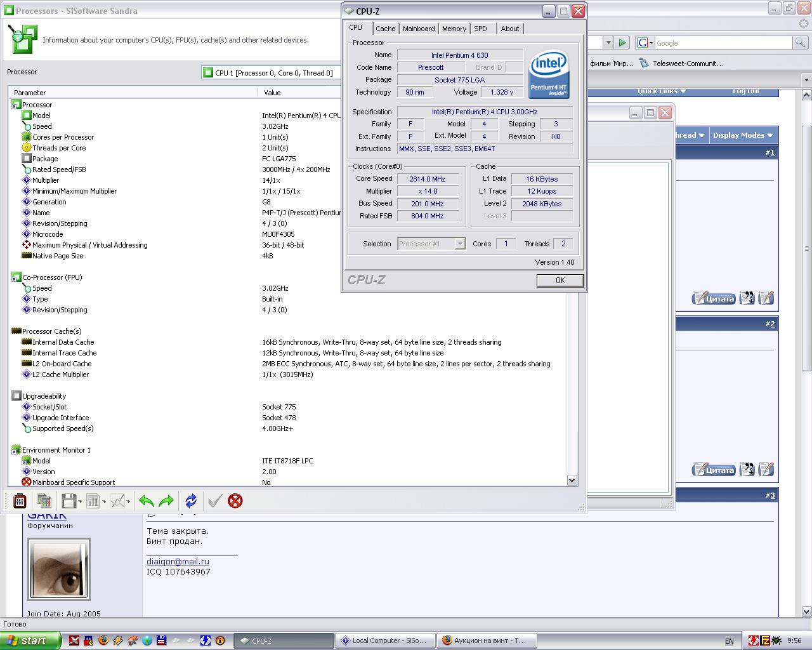Open the save icon's dropdown arrow

click(x=81, y=502)
